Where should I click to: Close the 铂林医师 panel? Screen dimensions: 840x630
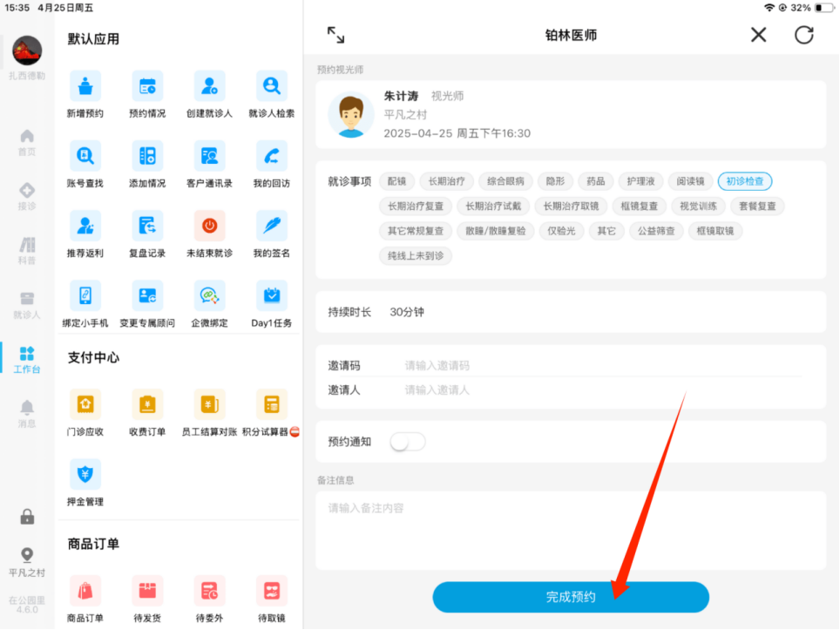(x=758, y=35)
